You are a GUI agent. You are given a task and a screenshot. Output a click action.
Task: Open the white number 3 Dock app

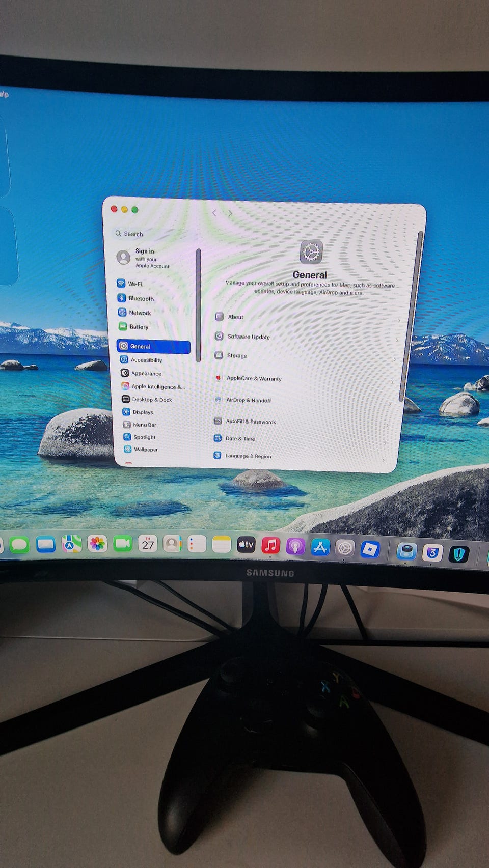(x=432, y=553)
